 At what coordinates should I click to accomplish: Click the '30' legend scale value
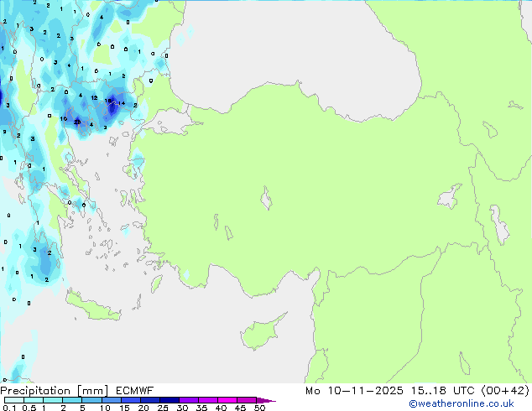click(182, 408)
